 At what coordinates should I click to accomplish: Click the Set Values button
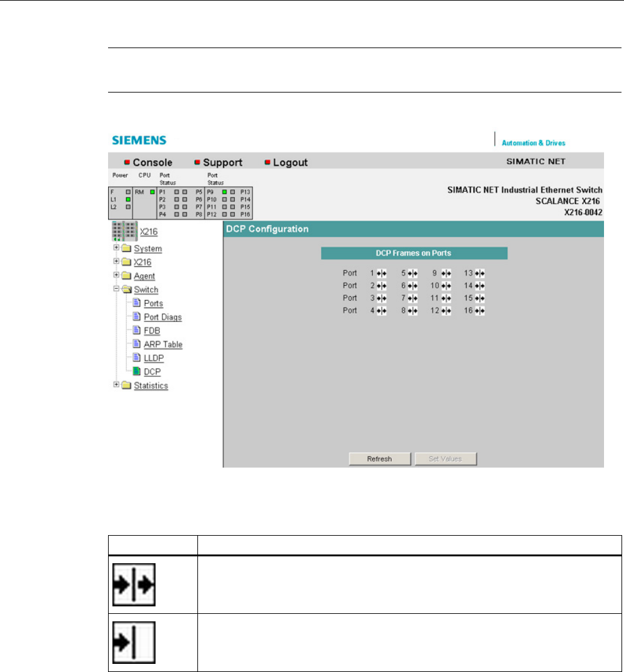445,459
